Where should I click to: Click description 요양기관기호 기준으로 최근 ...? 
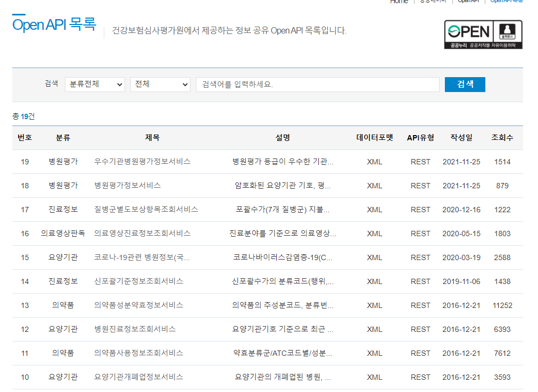[x=283, y=329]
